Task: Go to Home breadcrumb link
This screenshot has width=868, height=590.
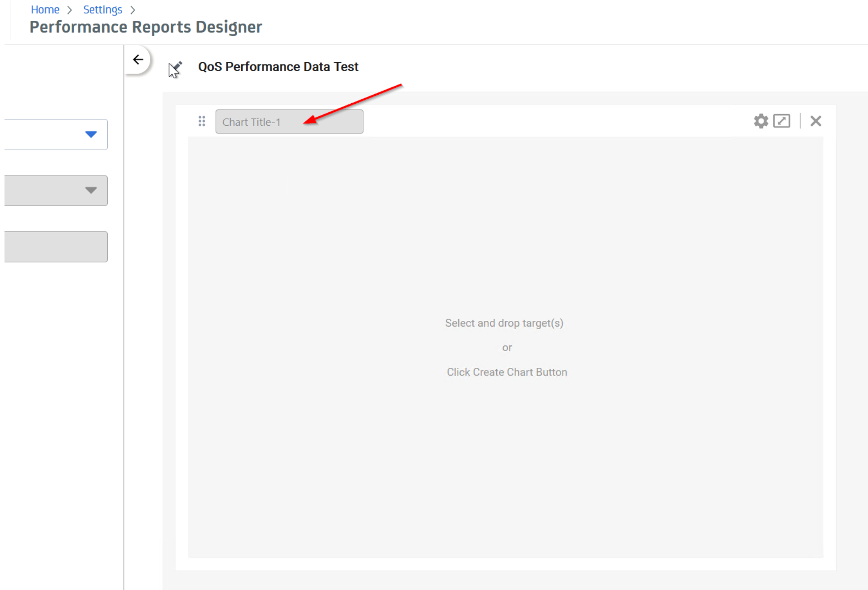Action: (45, 9)
